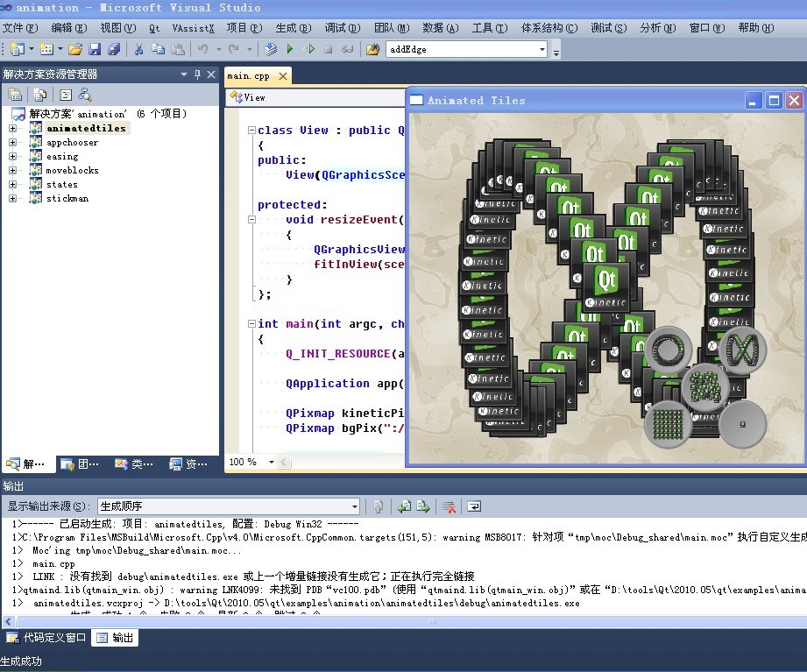The image size is (807, 672).
Task: Click the tiled grid layout button in Animated Tiles
Action: click(x=668, y=424)
